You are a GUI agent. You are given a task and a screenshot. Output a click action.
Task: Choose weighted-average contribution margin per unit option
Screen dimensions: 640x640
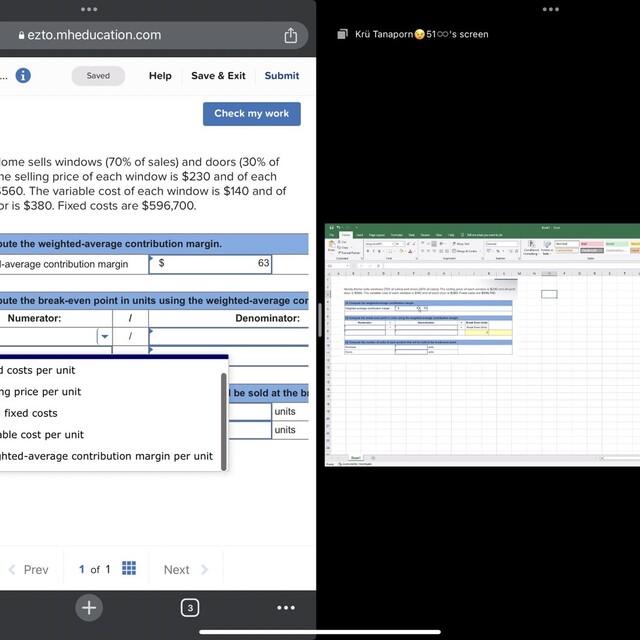[x=106, y=456]
